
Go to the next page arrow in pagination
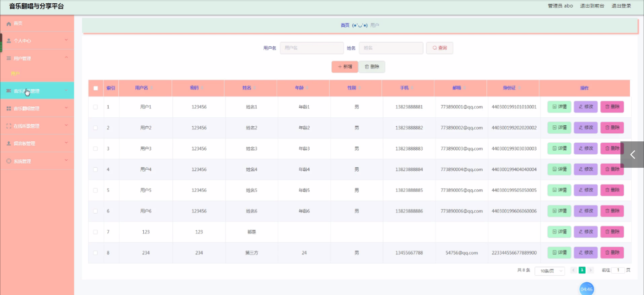(591, 270)
